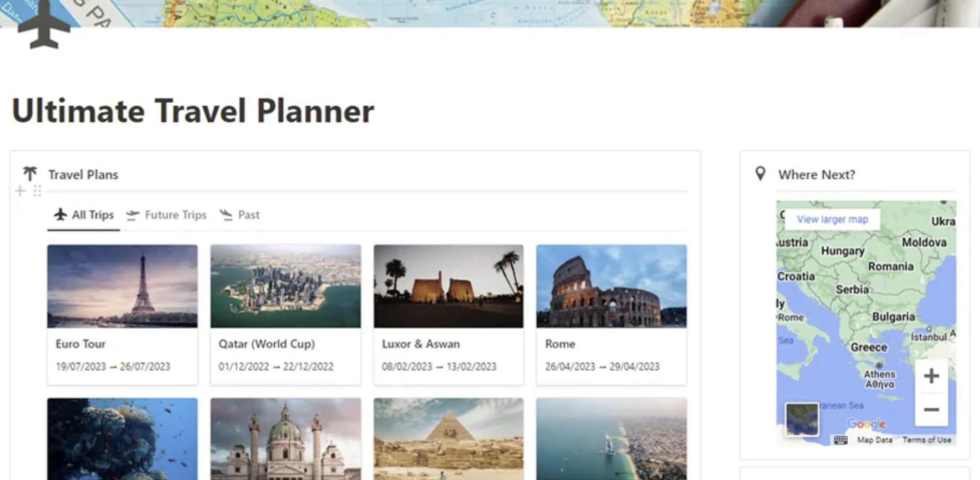Click the Terms of Use link
Viewport: 980px width, 480px height.
point(928,440)
